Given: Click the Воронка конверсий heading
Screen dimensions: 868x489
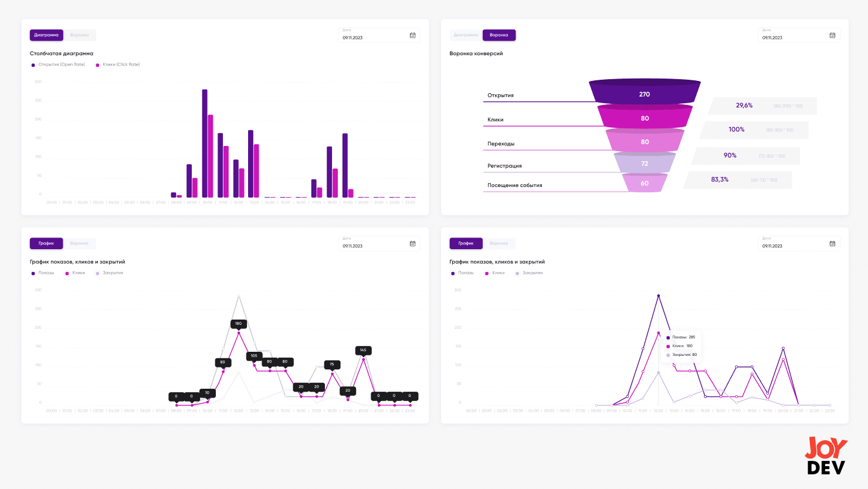Looking at the screenshot, I should point(476,53).
